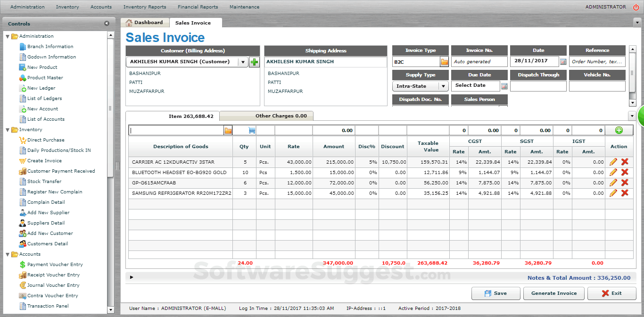Collapse the Administration folder in Controls panel
This screenshot has width=644, height=317.
pos(8,36)
